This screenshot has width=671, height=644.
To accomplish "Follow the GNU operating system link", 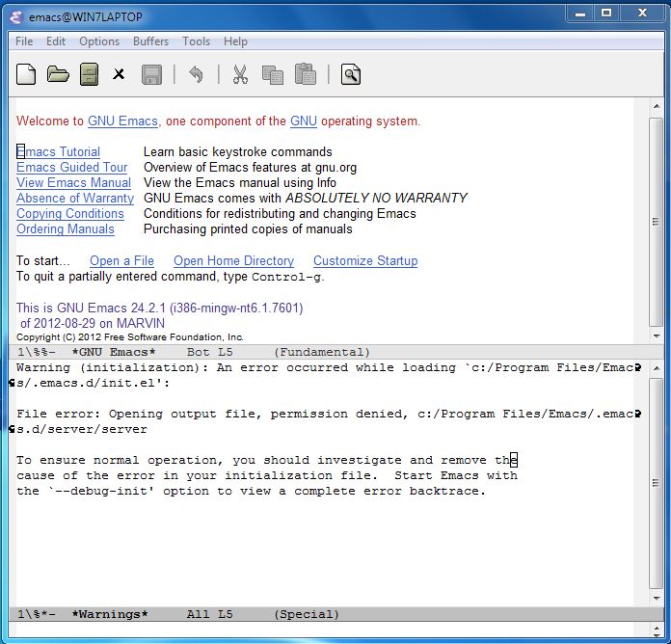I will pos(304,121).
